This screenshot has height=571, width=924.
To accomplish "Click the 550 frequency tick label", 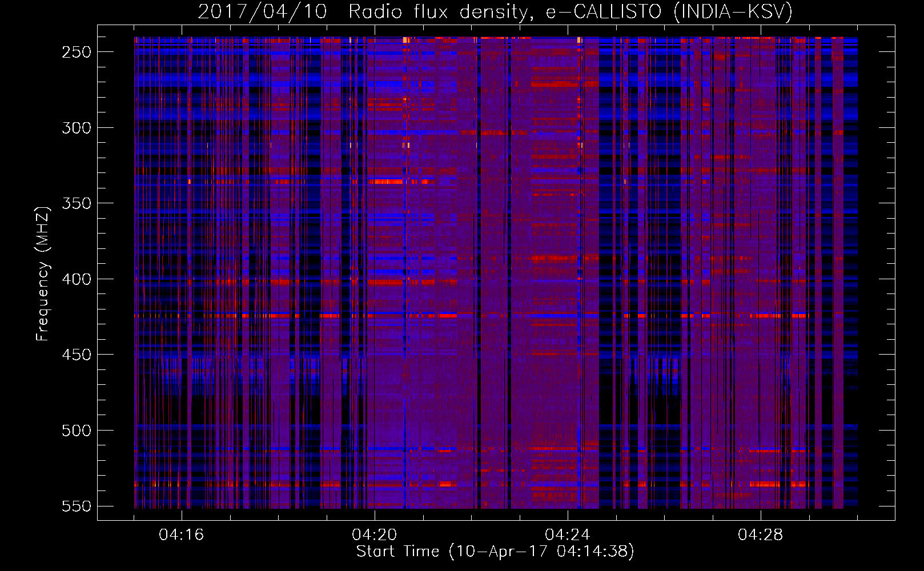I will [77, 506].
